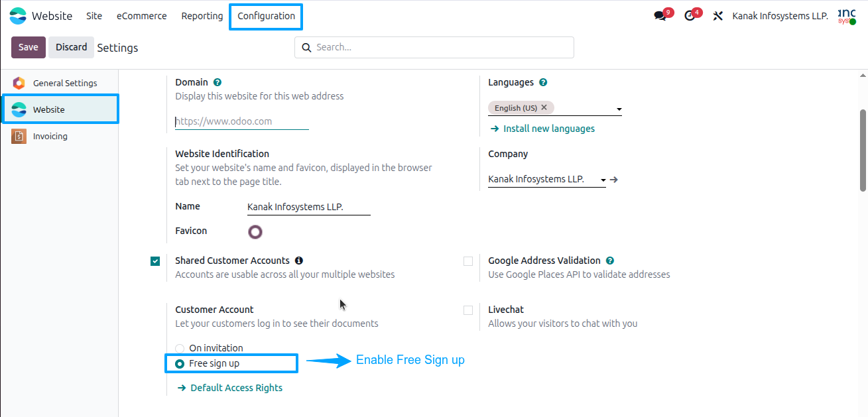Click the debug tools wrench icon
This screenshot has height=417, width=868.
(717, 16)
